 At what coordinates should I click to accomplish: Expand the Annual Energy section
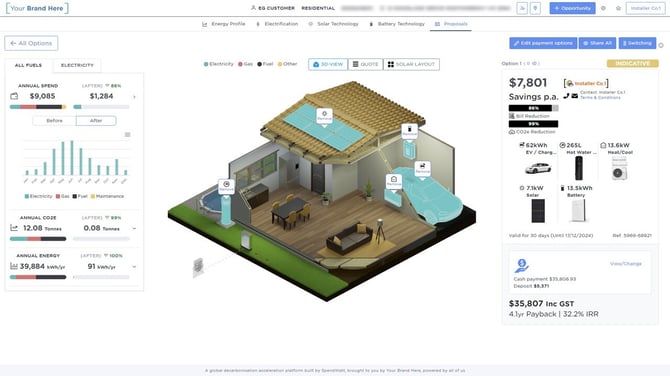134,267
